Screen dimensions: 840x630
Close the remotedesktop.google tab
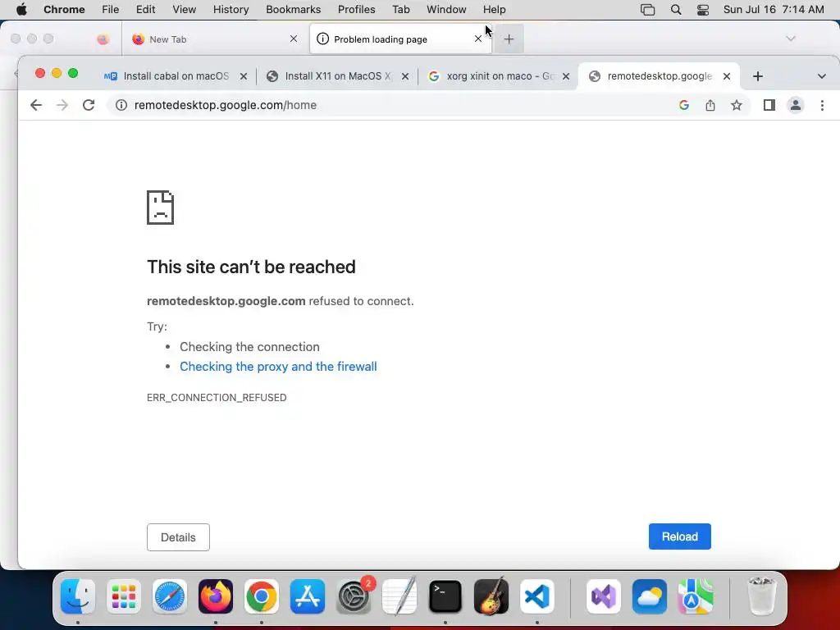pyautogui.click(x=727, y=76)
